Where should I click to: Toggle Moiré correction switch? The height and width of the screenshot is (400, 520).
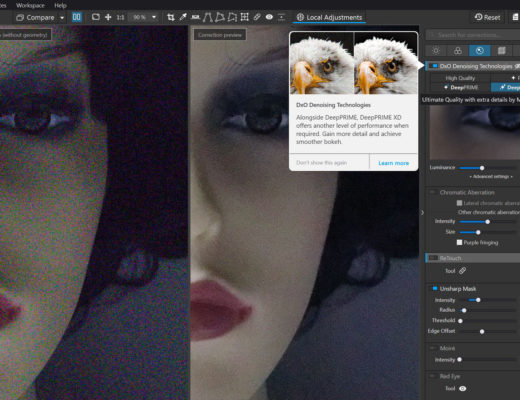[433, 348]
